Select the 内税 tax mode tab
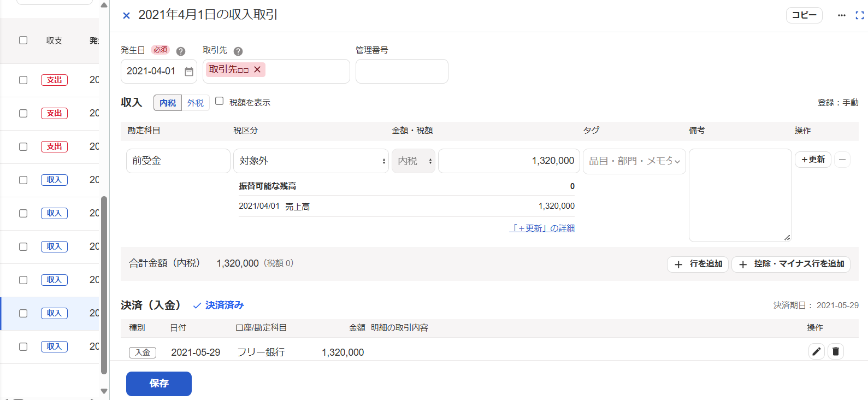The image size is (868, 400). [x=168, y=103]
